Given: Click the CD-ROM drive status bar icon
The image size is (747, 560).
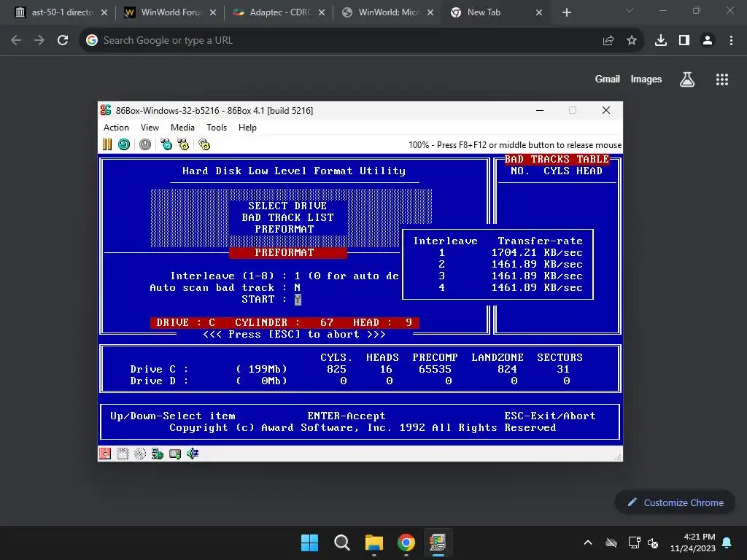Looking at the screenshot, I should [139, 454].
